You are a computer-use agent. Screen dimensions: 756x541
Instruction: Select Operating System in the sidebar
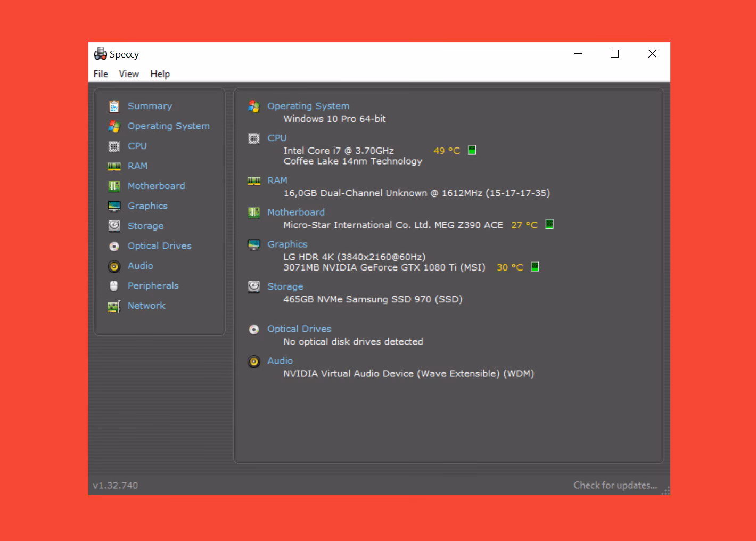pyautogui.click(x=169, y=126)
